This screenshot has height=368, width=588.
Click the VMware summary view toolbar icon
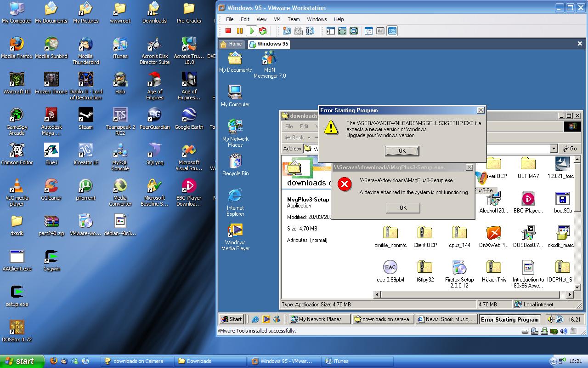(x=369, y=31)
